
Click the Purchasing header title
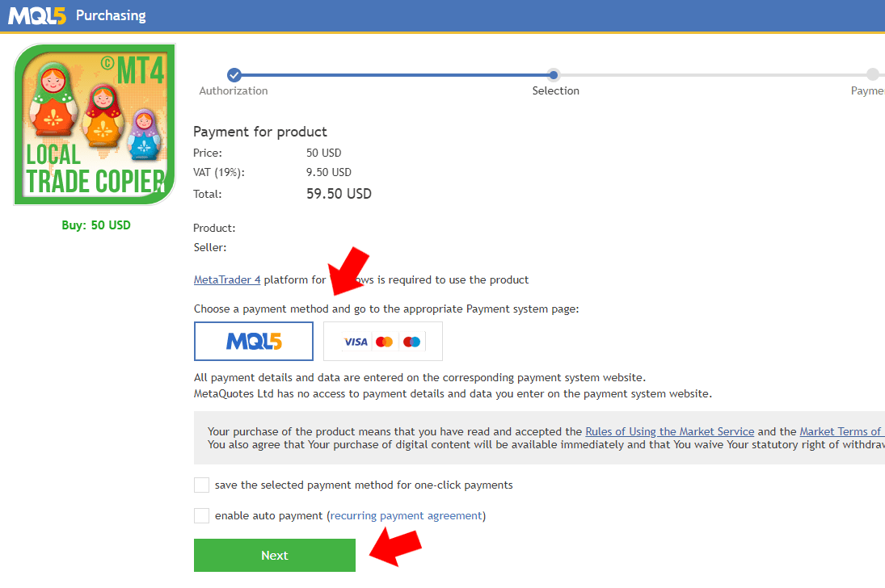(x=112, y=16)
